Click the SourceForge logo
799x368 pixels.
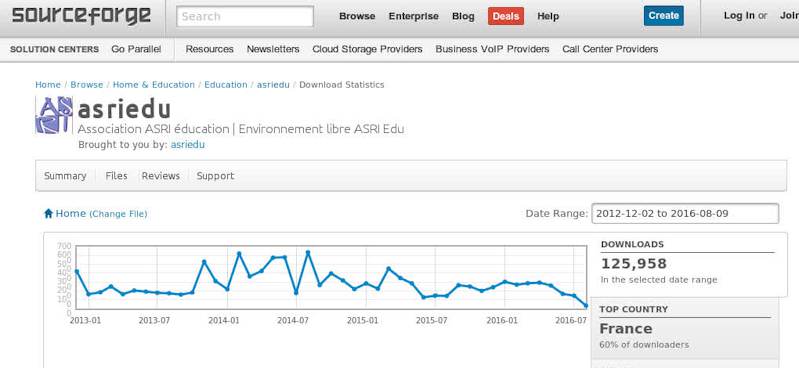82,15
